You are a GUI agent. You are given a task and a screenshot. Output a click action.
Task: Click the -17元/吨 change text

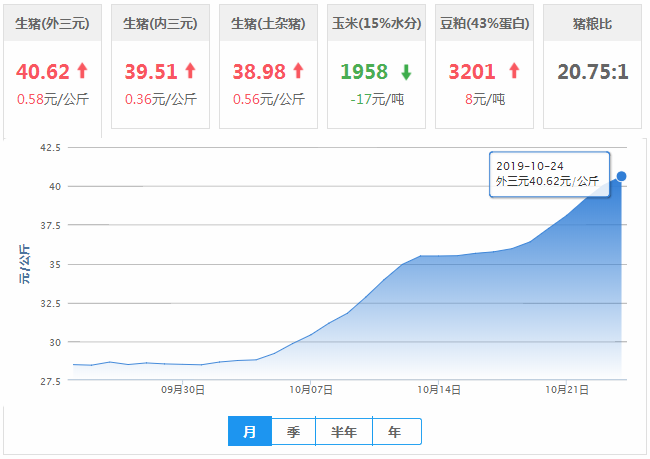[x=377, y=99]
